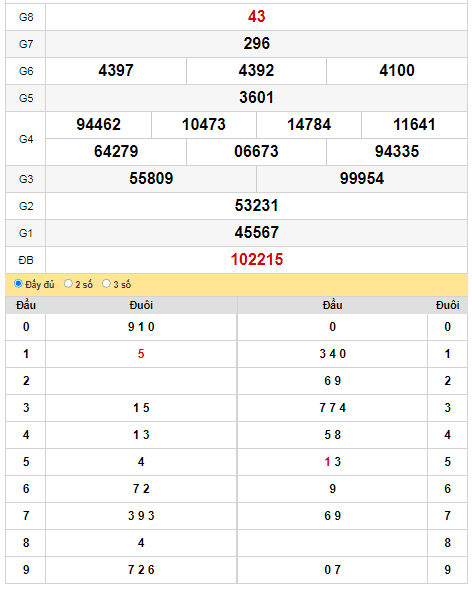Image resolution: width=472 pixels, height=589 pixels.
Task: Click the right "Đuôi" column header
Action: [x=447, y=305]
